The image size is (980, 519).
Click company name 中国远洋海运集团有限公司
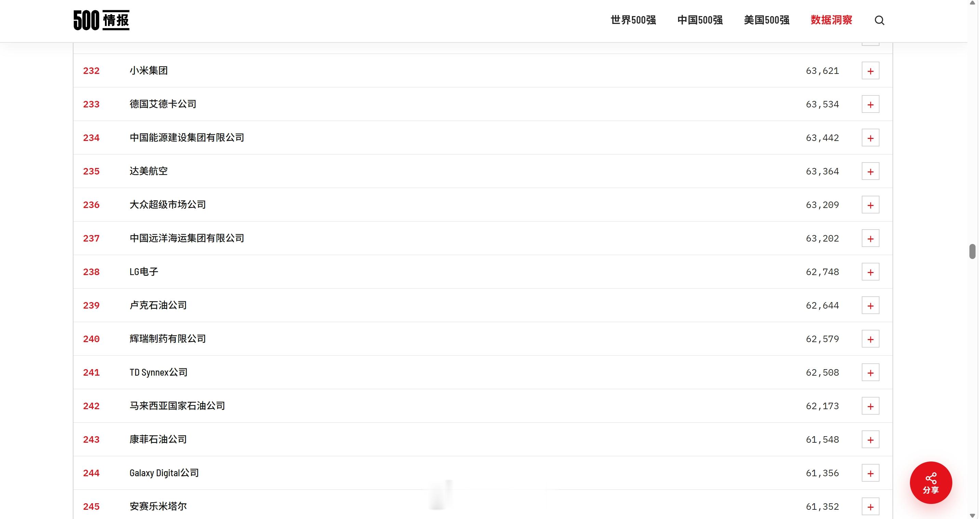pos(187,238)
